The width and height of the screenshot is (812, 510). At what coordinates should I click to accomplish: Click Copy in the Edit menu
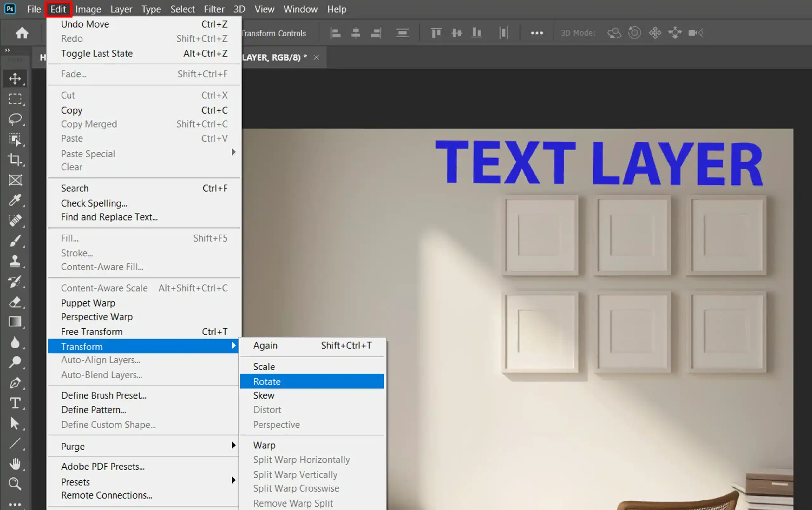pos(144,110)
